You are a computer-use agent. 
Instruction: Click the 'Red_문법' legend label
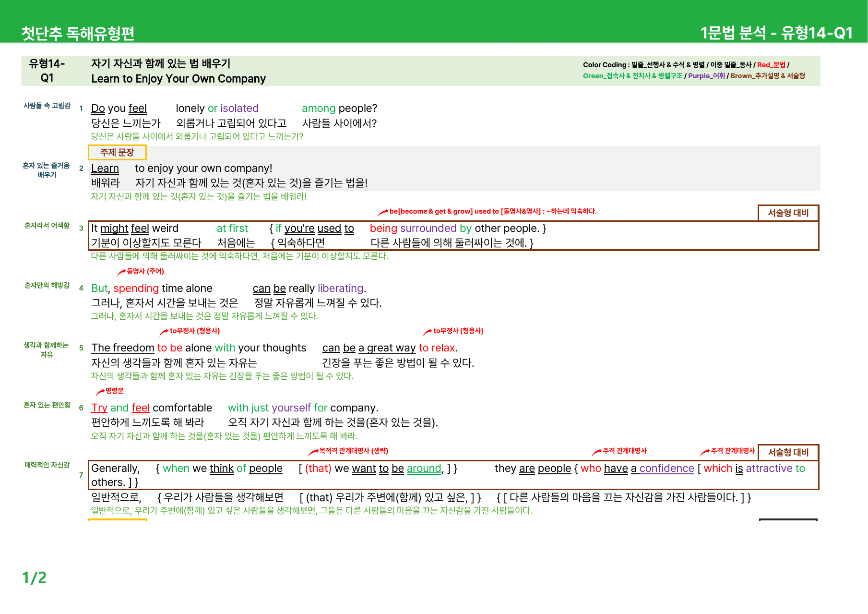771,65
